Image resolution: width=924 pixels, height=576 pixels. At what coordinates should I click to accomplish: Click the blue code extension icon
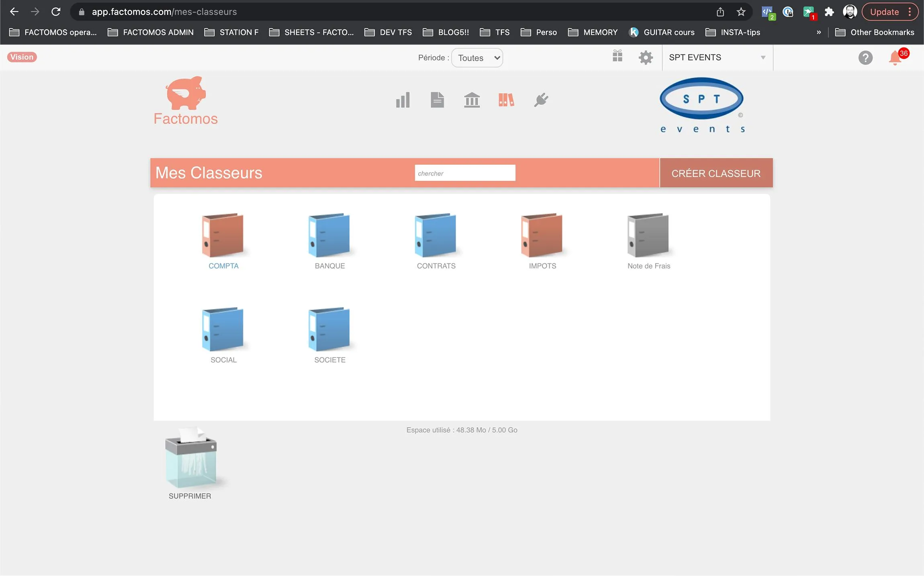768,12
